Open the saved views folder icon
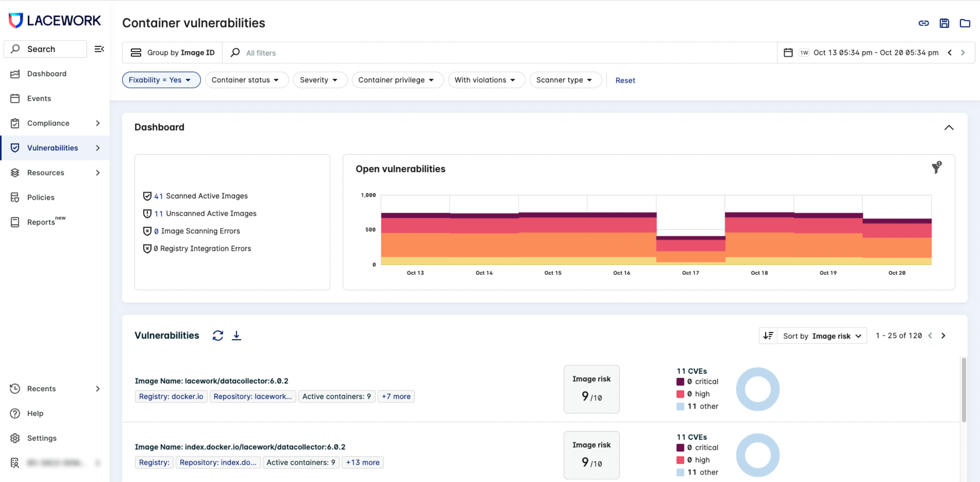 pos(965,23)
